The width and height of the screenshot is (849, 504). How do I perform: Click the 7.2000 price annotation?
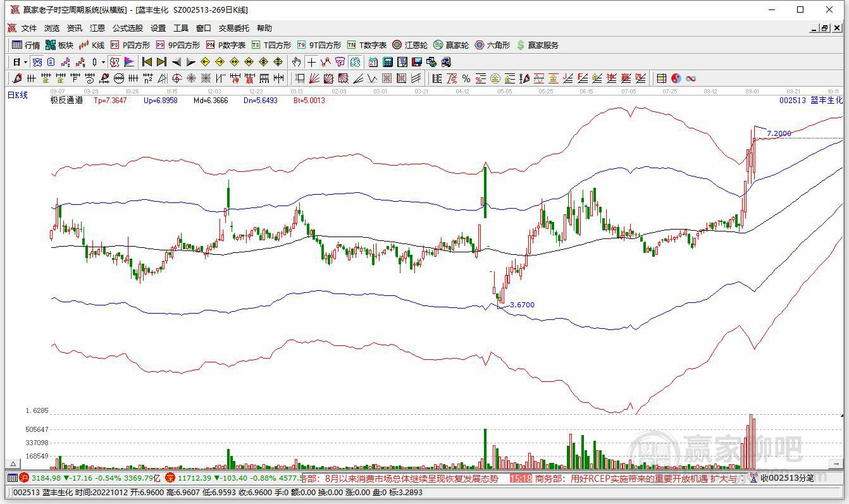[x=779, y=133]
